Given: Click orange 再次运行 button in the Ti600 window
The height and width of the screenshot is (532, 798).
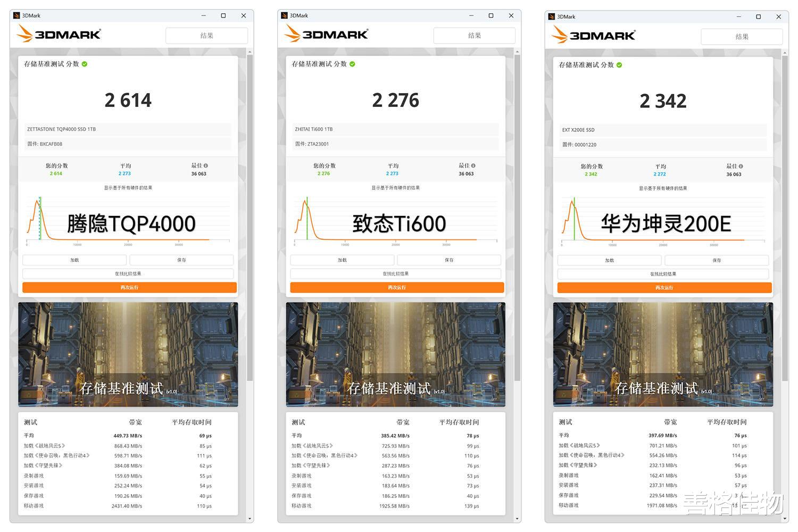Looking at the screenshot, I should coord(397,288).
